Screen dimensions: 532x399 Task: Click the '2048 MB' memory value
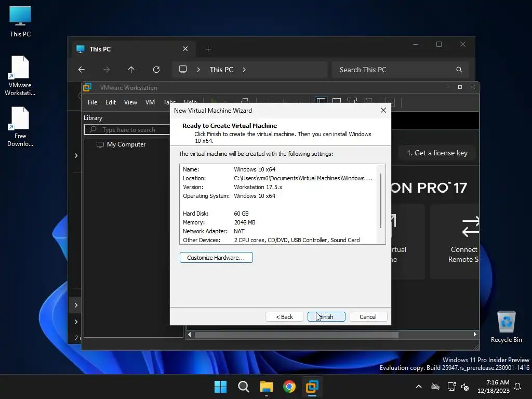(x=245, y=222)
